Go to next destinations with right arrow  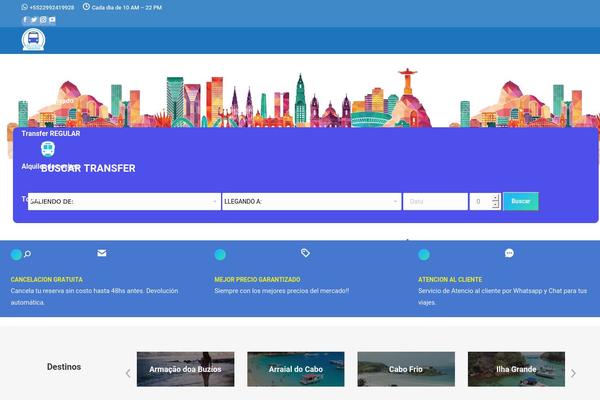[x=573, y=373]
